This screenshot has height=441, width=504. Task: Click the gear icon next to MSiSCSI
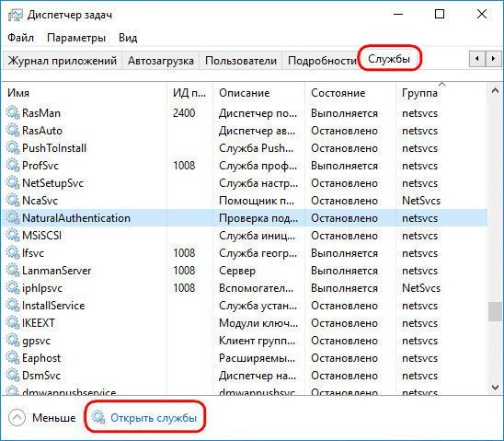pos(13,235)
